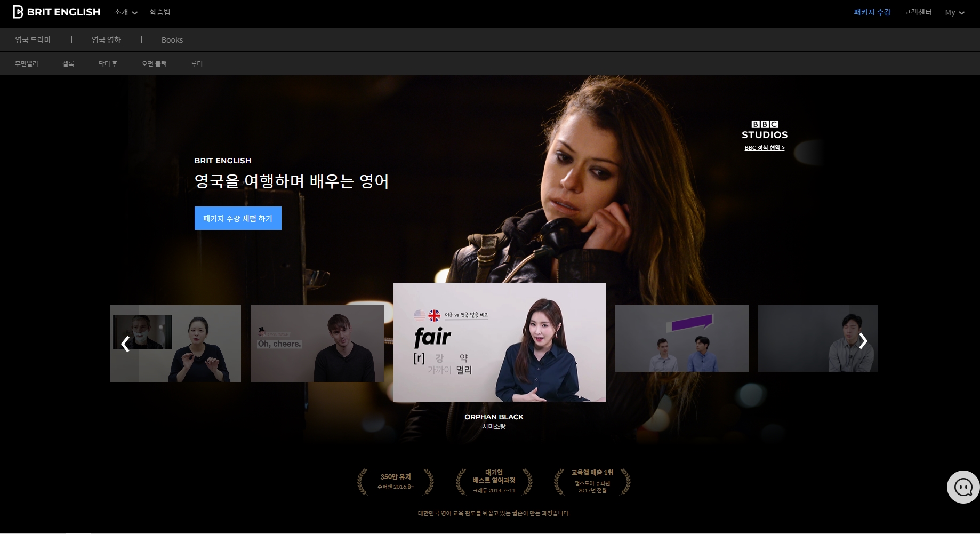980x534 pixels.
Task: Select the 영국 영화 tab
Action: (106, 40)
